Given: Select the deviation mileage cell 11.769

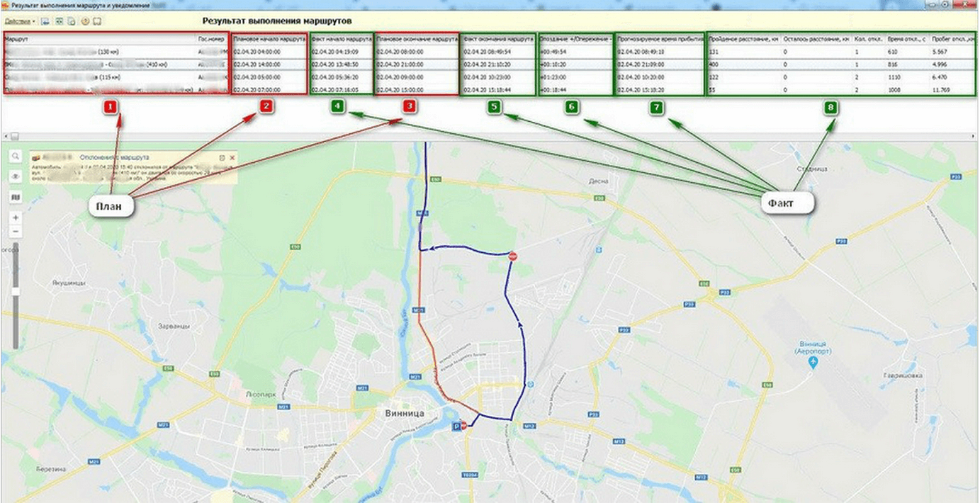Looking at the screenshot, I should click(x=953, y=90).
